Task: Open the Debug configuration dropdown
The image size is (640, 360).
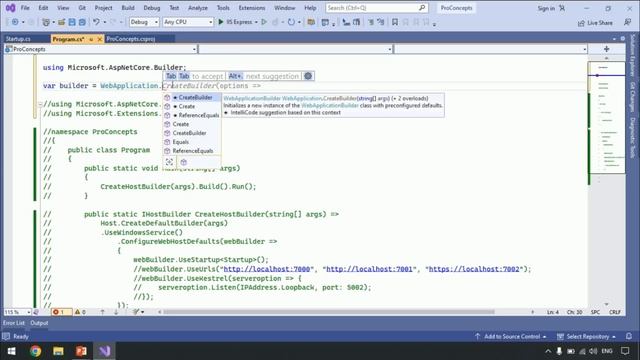Action: coord(144,22)
